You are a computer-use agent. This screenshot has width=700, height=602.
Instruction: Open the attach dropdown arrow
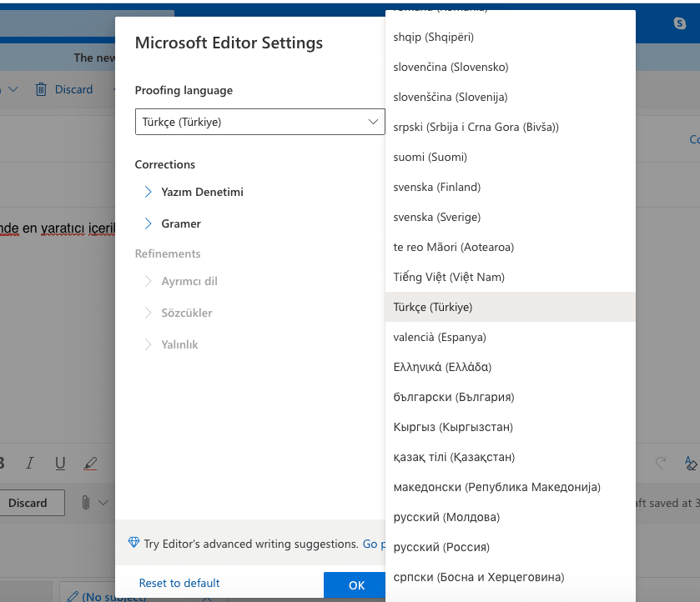coord(103,503)
